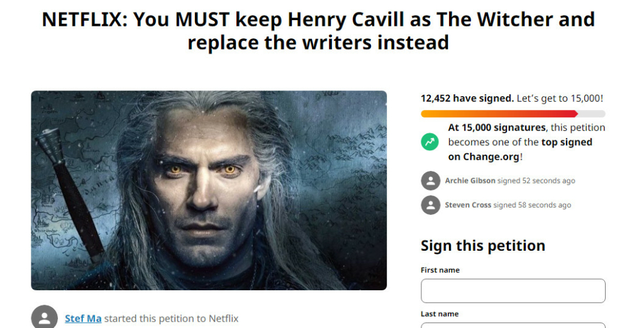
Task: Click the "signed 52 seconds ago" timestamp
Action: click(x=536, y=181)
